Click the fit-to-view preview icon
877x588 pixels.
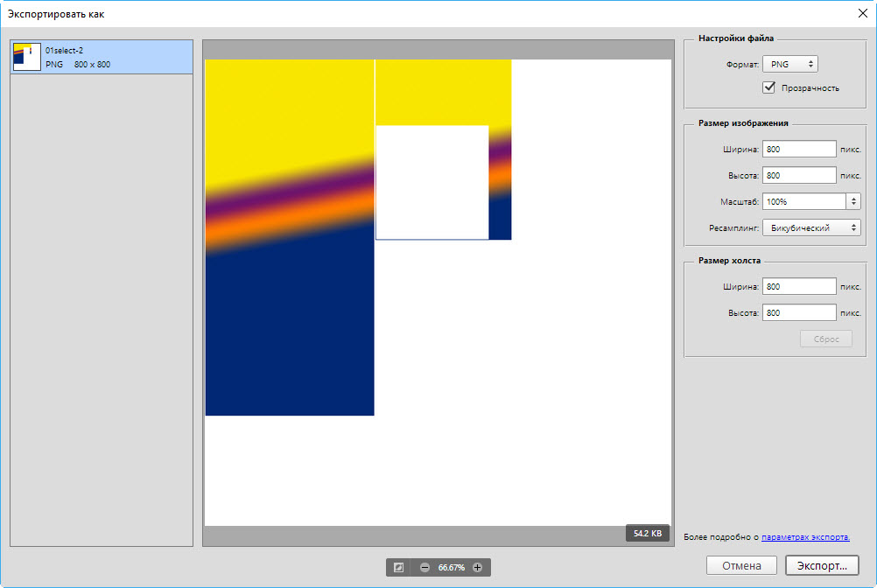(x=398, y=567)
